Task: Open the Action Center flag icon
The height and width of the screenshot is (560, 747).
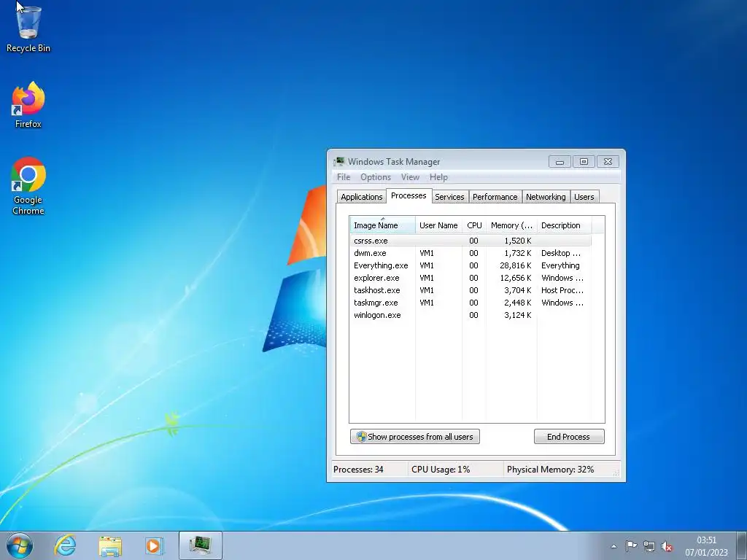Action: (x=631, y=546)
